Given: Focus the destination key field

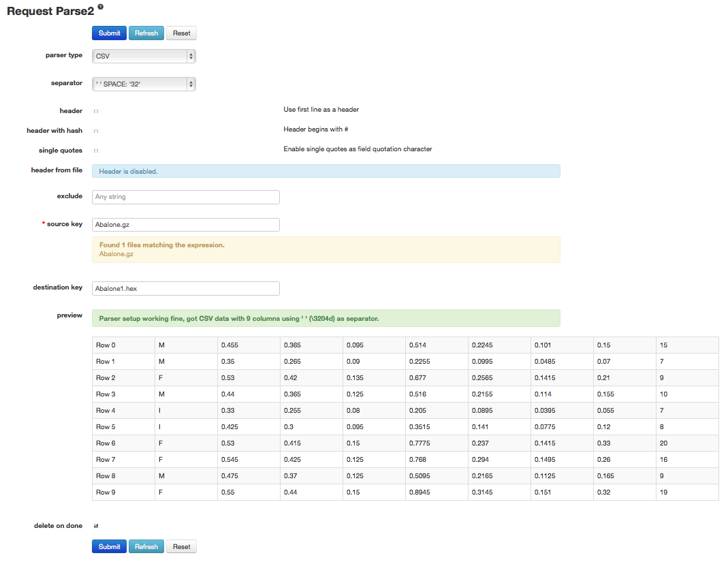Looking at the screenshot, I should point(185,289).
